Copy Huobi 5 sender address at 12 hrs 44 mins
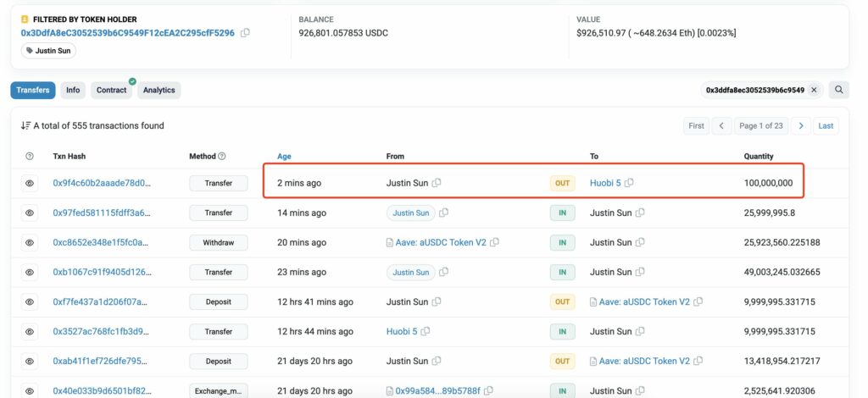The width and height of the screenshot is (868, 398). [426, 332]
